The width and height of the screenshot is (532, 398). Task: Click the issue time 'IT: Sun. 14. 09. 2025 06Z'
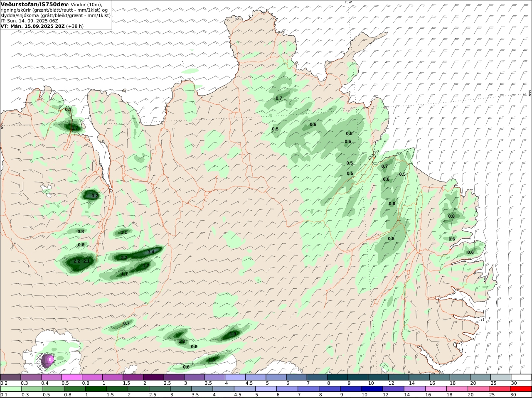[x=29, y=20]
